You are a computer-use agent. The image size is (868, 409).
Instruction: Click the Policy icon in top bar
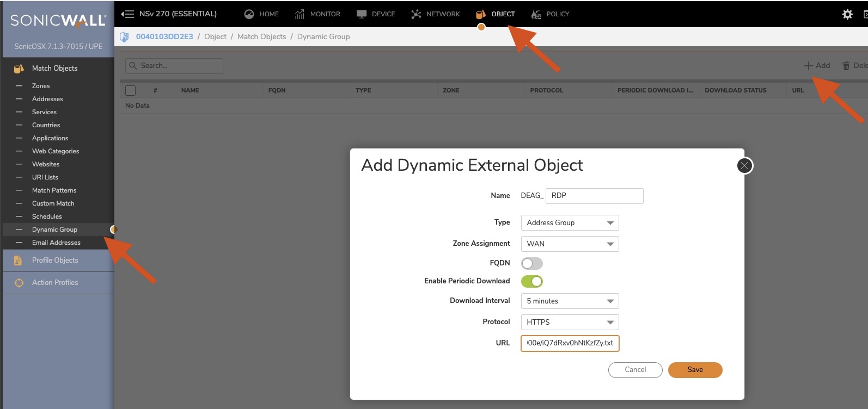click(536, 14)
